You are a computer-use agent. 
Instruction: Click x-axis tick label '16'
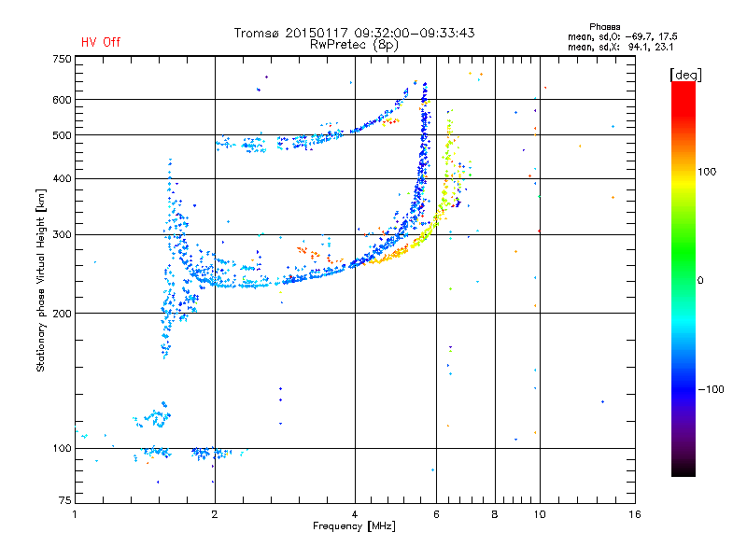coord(635,514)
